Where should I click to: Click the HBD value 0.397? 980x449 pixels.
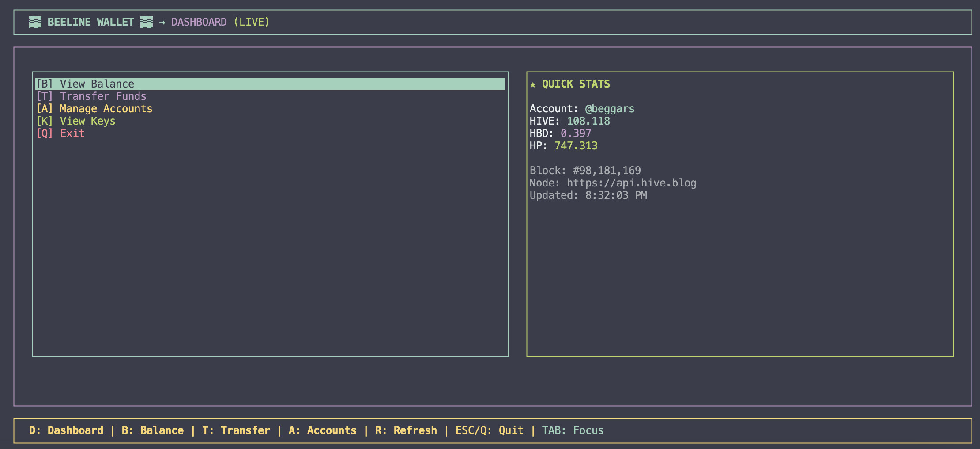click(576, 133)
